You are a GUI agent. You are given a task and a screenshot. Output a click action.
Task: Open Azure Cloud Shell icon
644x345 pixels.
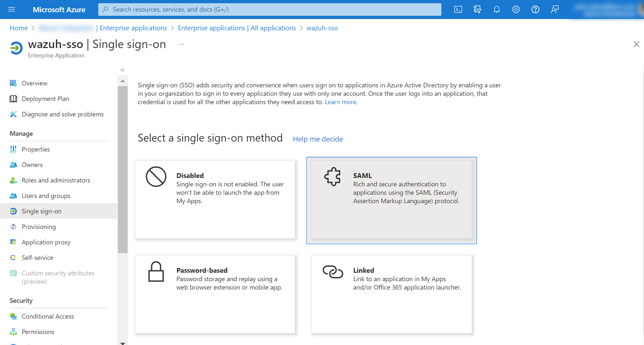(458, 9)
